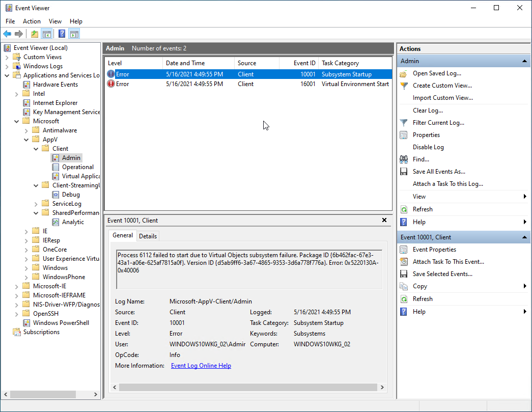Open the Action menu

pyautogui.click(x=32, y=21)
